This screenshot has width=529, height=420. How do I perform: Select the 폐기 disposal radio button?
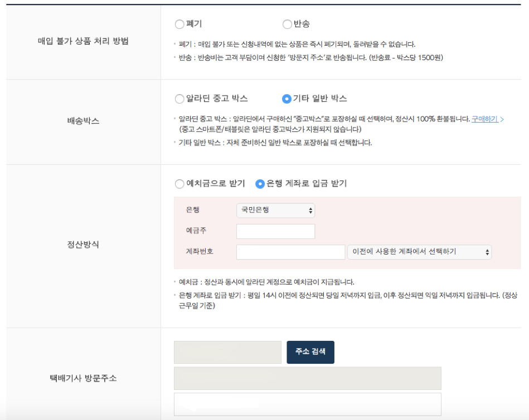coord(179,24)
